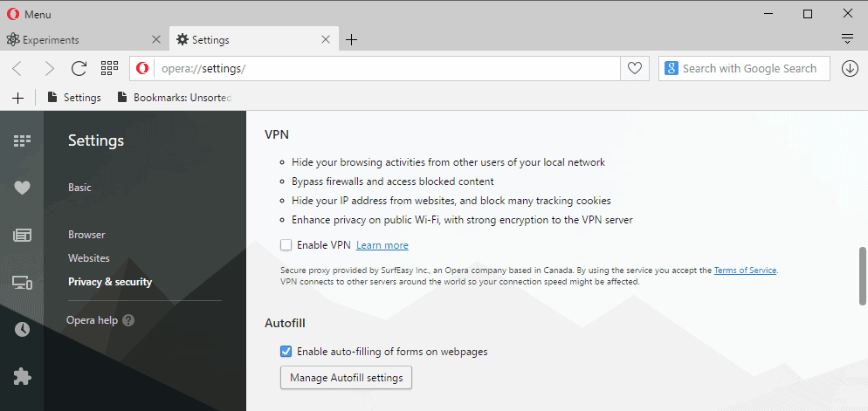
Task: Add page to bookmarks with the heart icon
Action: tap(634, 69)
